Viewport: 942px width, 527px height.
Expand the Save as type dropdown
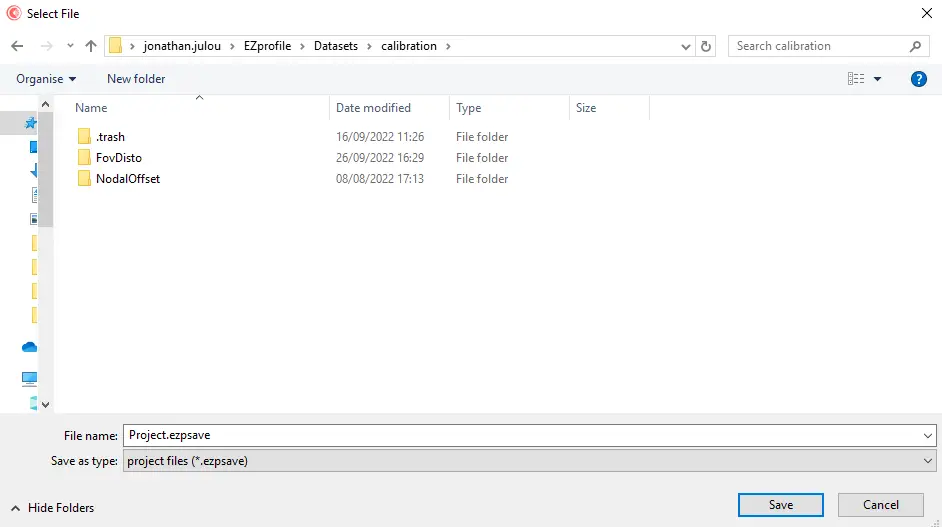coord(928,461)
